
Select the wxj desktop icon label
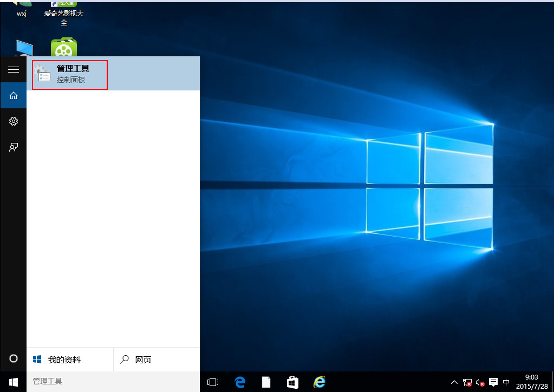click(22, 14)
